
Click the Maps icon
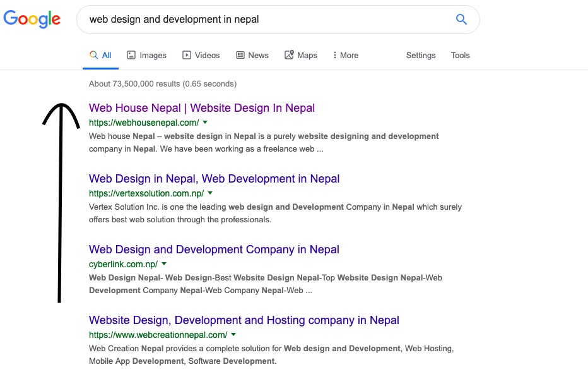(x=288, y=55)
